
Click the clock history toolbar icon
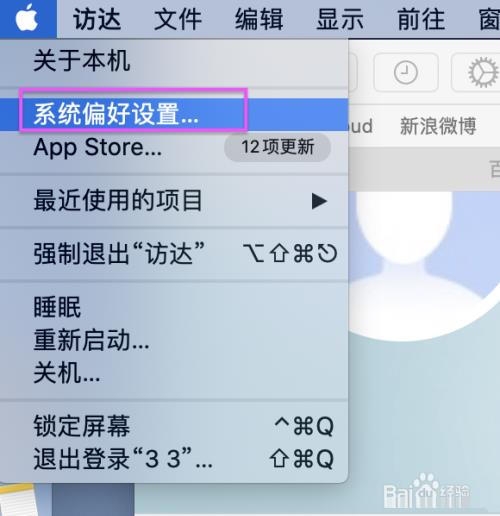(x=406, y=72)
